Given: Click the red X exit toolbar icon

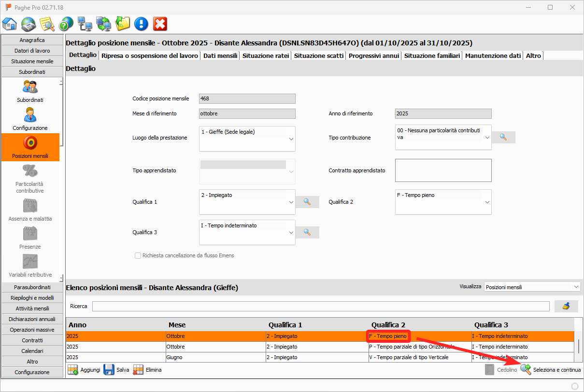Looking at the screenshot, I should 160,24.
